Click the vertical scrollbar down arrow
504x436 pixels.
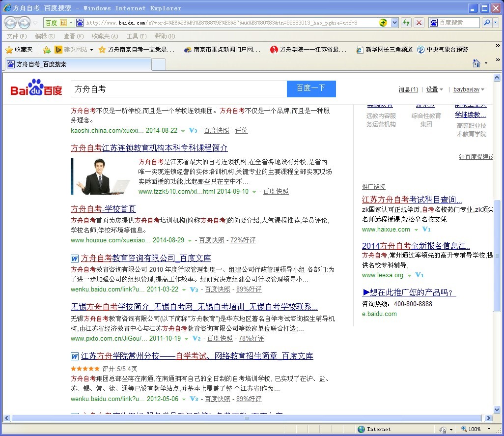point(497,410)
